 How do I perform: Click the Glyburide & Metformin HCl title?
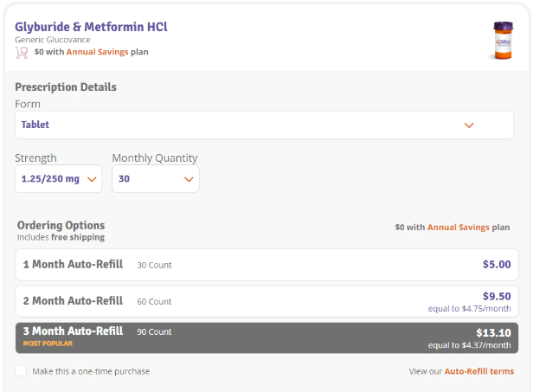click(91, 27)
